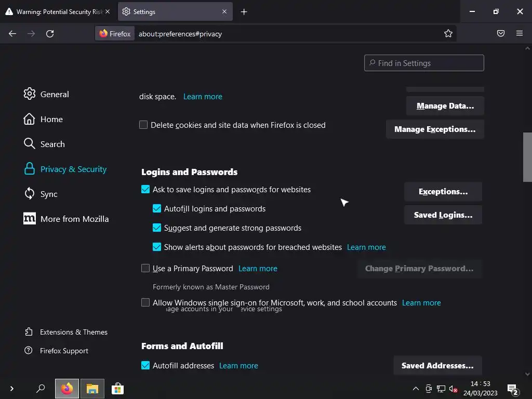
Task: Select the Home settings category
Action: click(51, 119)
